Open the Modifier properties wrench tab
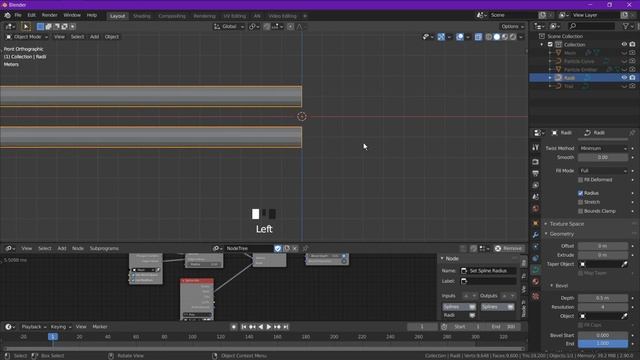Image resolution: width=640 pixels, height=360 pixels. click(536, 235)
